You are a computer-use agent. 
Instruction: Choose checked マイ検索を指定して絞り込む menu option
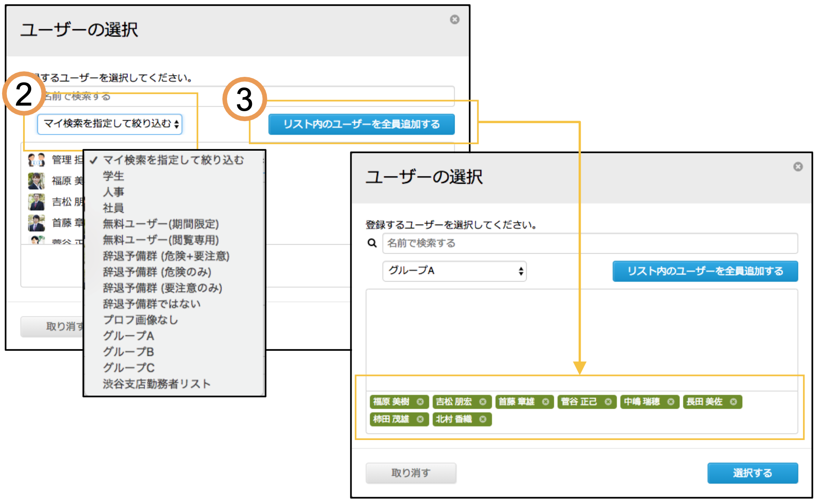point(173,160)
